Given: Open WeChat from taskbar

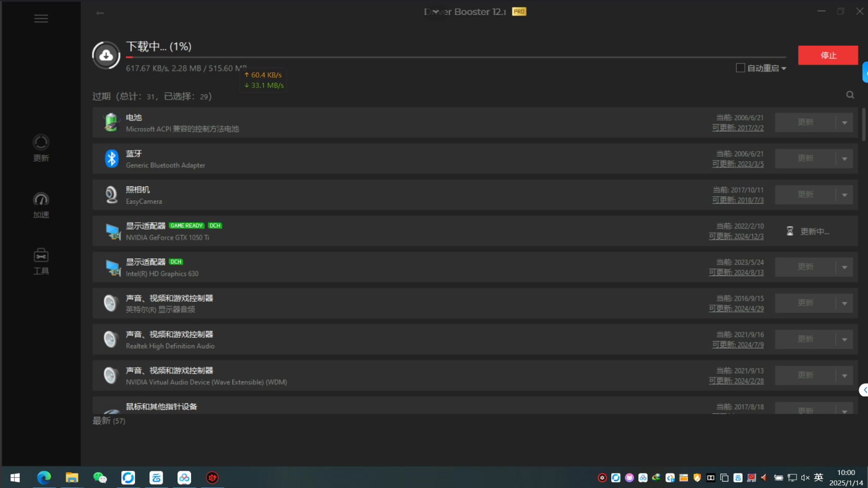Looking at the screenshot, I should (100, 477).
